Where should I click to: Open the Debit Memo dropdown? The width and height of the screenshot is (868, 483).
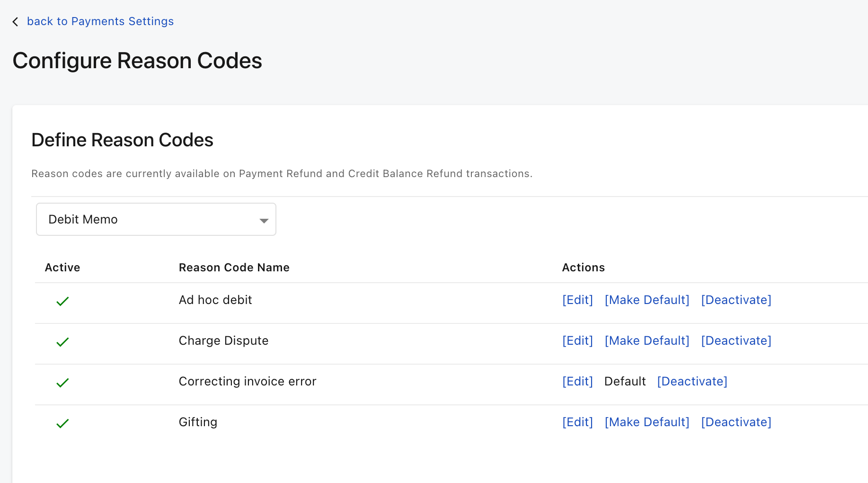tap(156, 219)
